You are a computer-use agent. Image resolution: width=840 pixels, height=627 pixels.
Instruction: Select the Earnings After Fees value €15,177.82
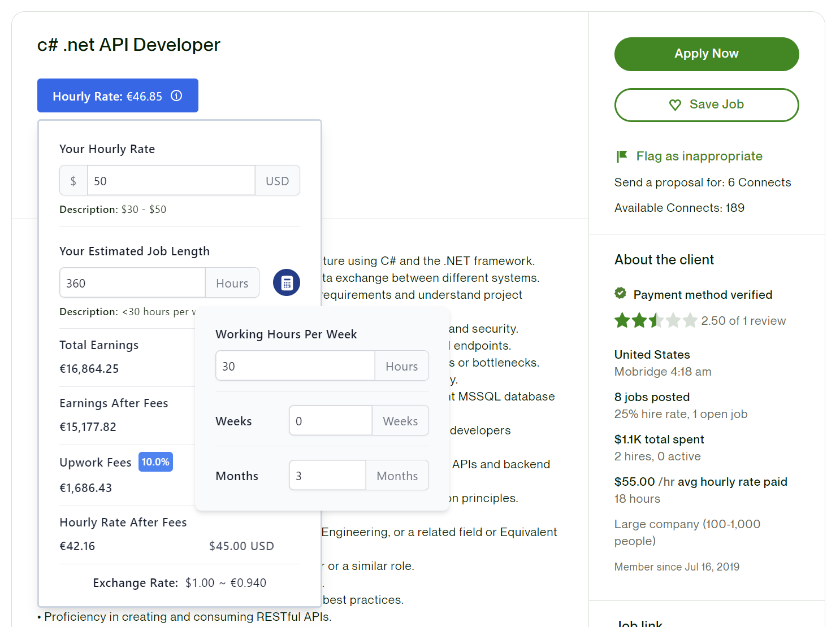click(88, 427)
